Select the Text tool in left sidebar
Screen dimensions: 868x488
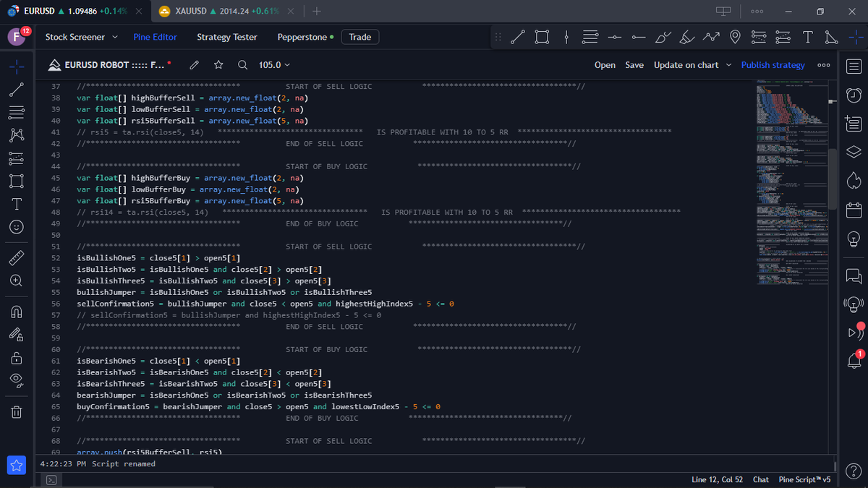[x=17, y=203]
